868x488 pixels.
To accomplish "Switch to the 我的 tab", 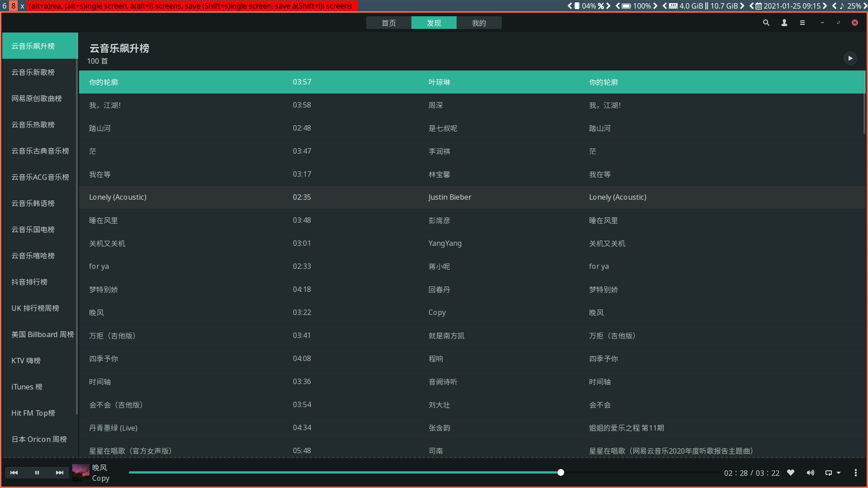I will pos(479,23).
